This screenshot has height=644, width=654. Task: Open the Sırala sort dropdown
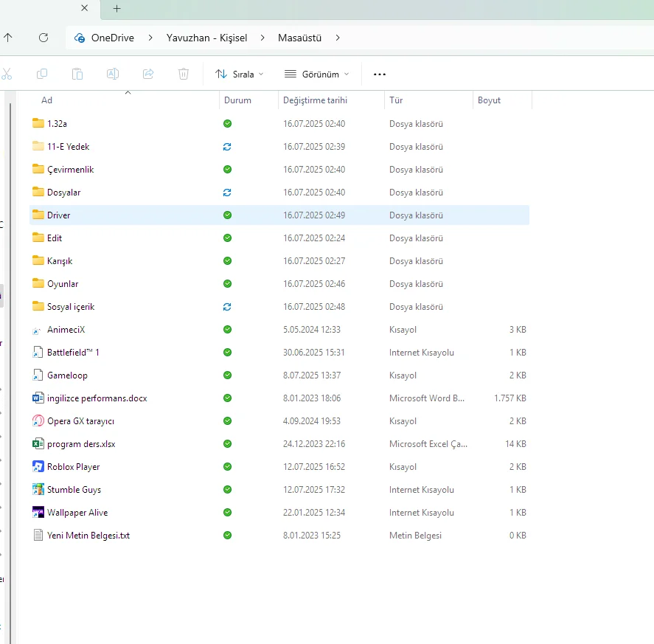pyautogui.click(x=239, y=74)
